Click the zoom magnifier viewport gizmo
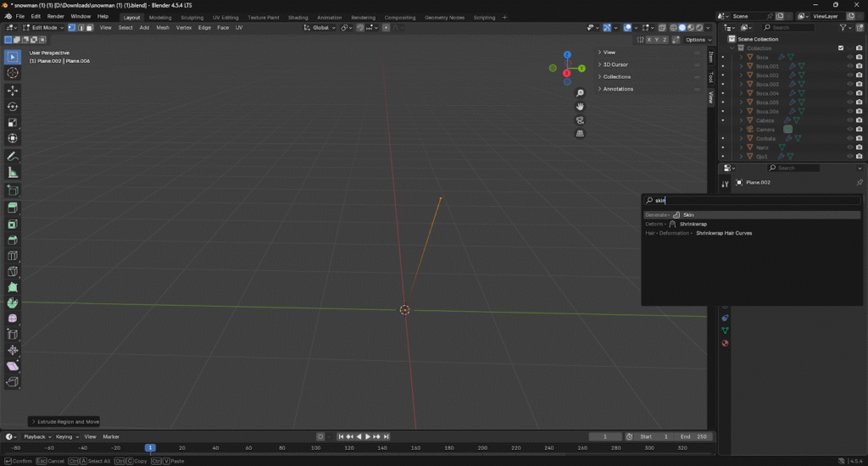868x466 pixels. [x=580, y=93]
